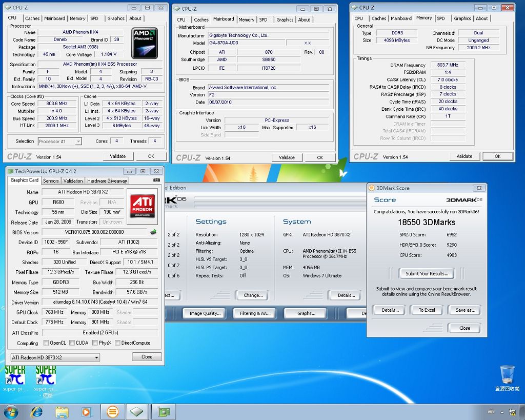The width and height of the screenshot is (525, 420).
Task: Open CPU tab in the CPU-Z Memory window
Action: point(358,18)
